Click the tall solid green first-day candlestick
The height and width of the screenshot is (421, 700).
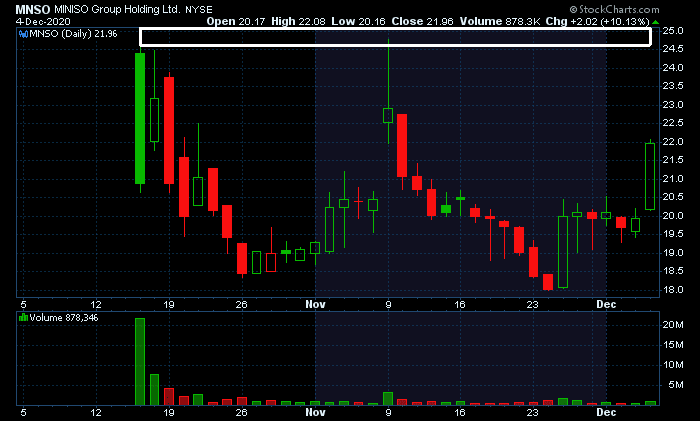pyautogui.click(x=140, y=118)
